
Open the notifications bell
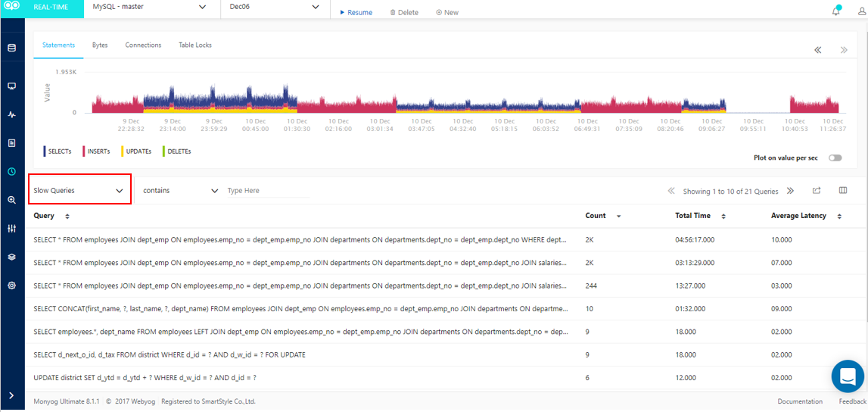click(836, 11)
